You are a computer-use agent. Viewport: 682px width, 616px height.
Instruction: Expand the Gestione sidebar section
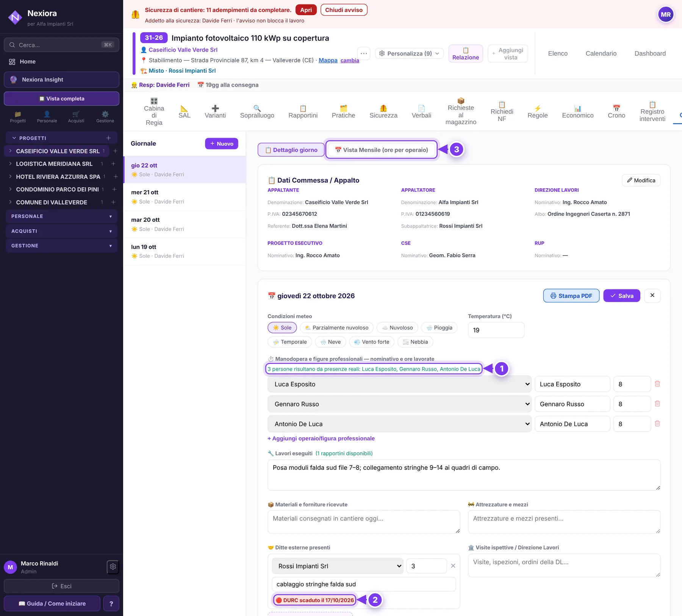coord(61,246)
